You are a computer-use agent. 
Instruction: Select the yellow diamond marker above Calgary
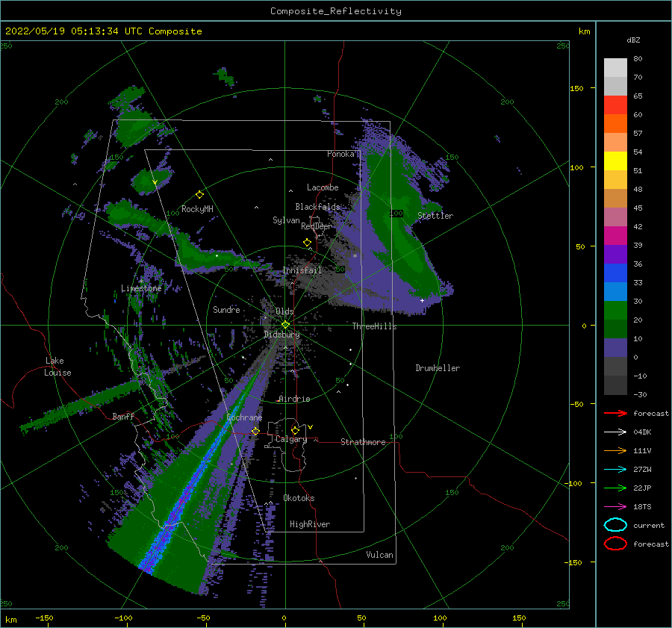pyautogui.click(x=295, y=430)
